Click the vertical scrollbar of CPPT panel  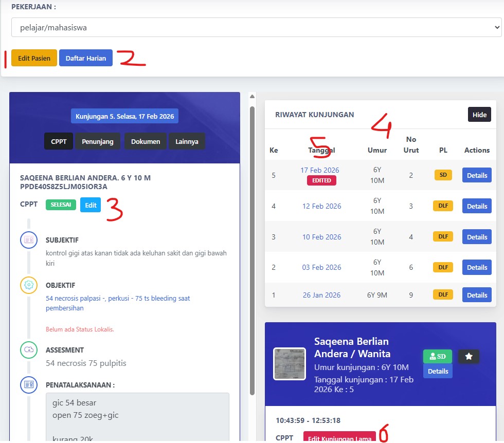coord(252,247)
